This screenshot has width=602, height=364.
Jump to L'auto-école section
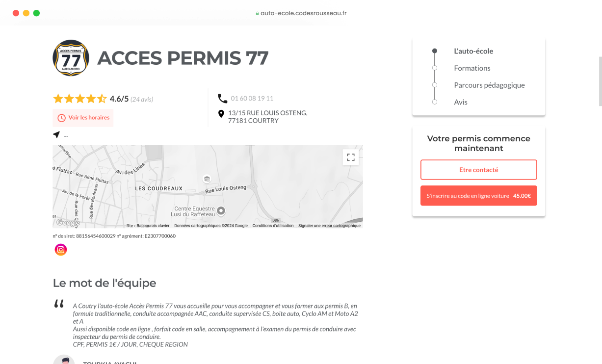(473, 51)
